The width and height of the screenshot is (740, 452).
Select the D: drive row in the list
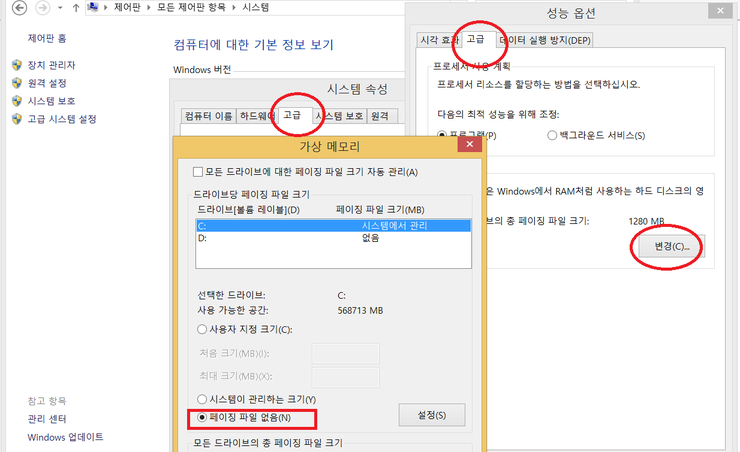[x=333, y=238]
